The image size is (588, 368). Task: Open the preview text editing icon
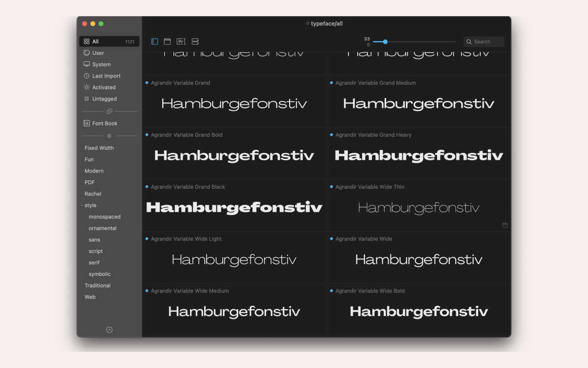181,42
